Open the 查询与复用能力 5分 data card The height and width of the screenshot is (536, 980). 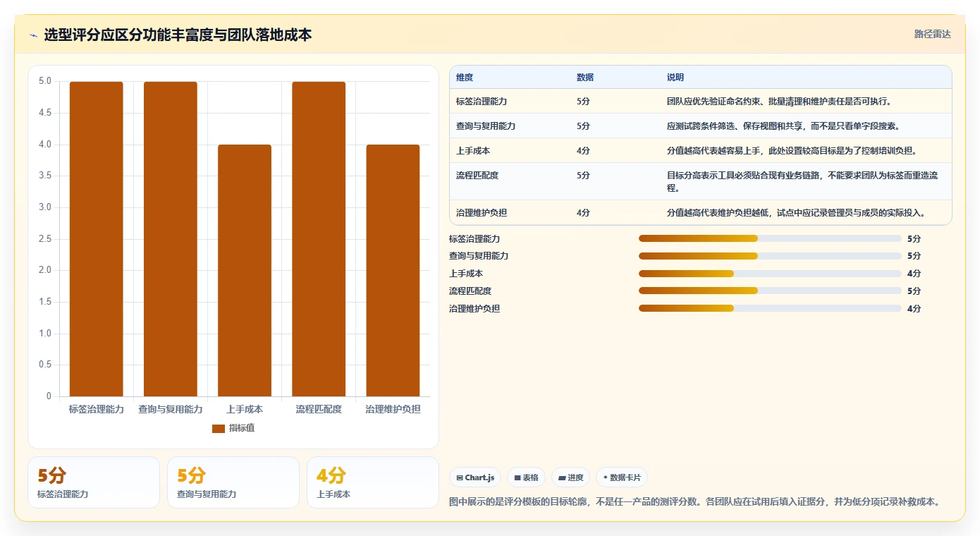tap(233, 482)
